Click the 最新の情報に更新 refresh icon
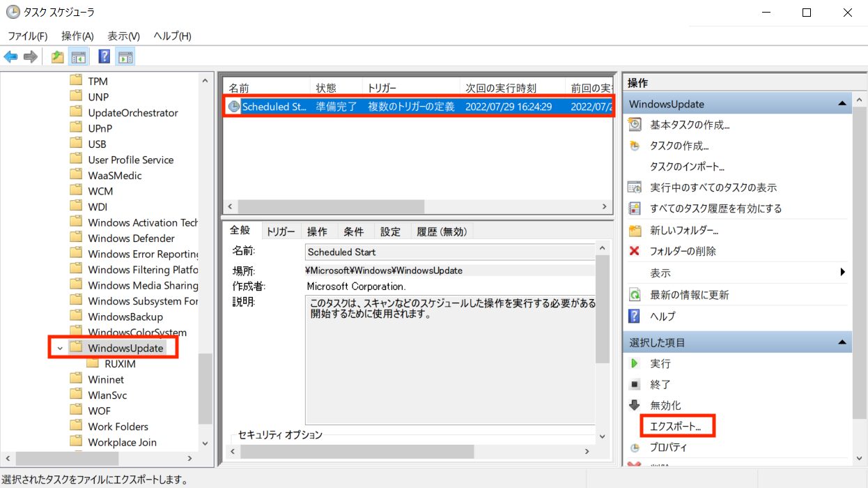The image size is (868, 488). coord(634,293)
